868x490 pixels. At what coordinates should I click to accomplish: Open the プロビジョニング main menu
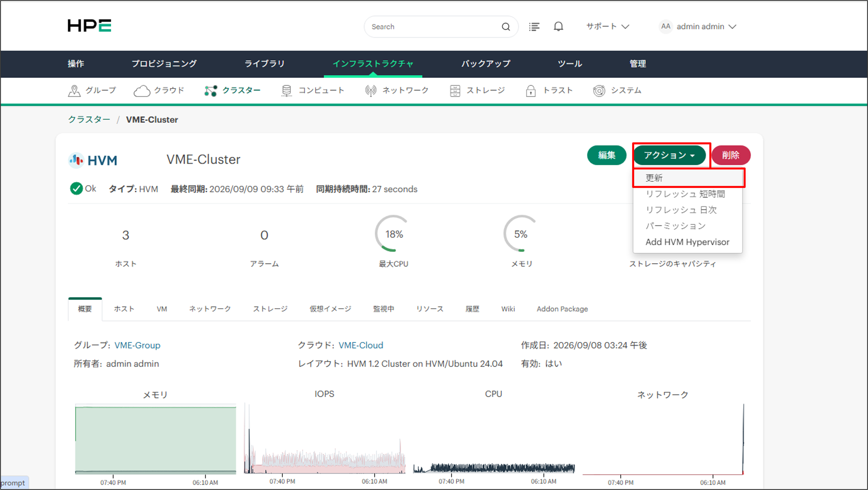click(x=164, y=64)
